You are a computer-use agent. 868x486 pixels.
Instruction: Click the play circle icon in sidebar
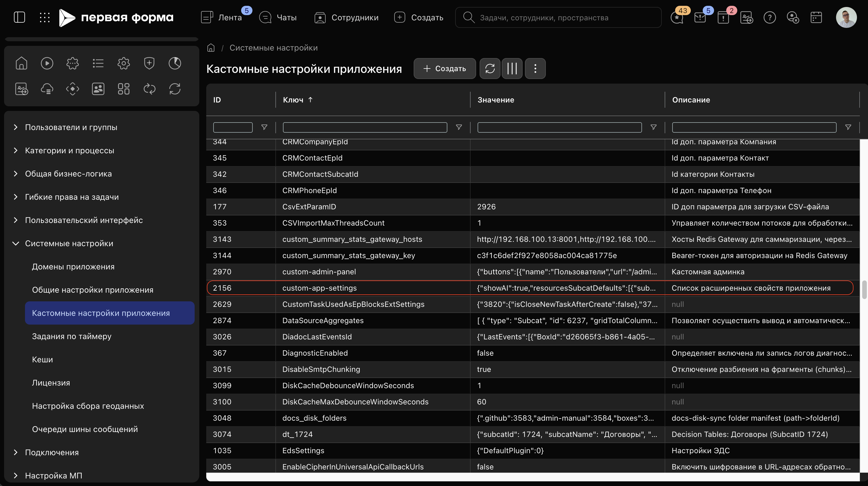pyautogui.click(x=47, y=63)
